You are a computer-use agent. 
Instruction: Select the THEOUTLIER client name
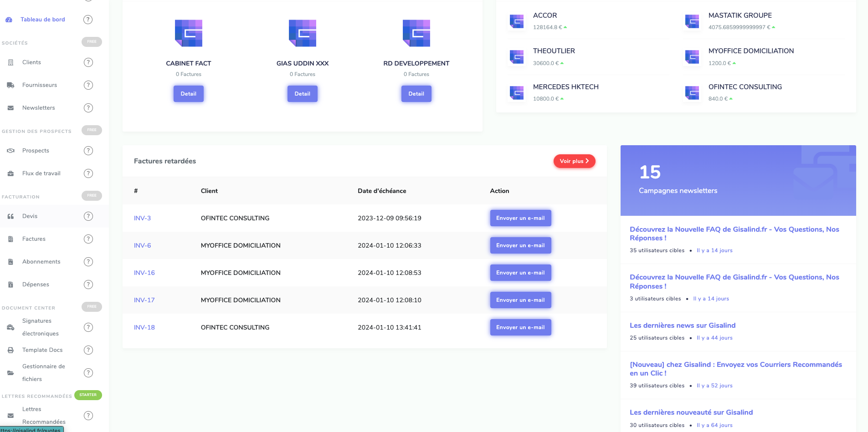554,51
